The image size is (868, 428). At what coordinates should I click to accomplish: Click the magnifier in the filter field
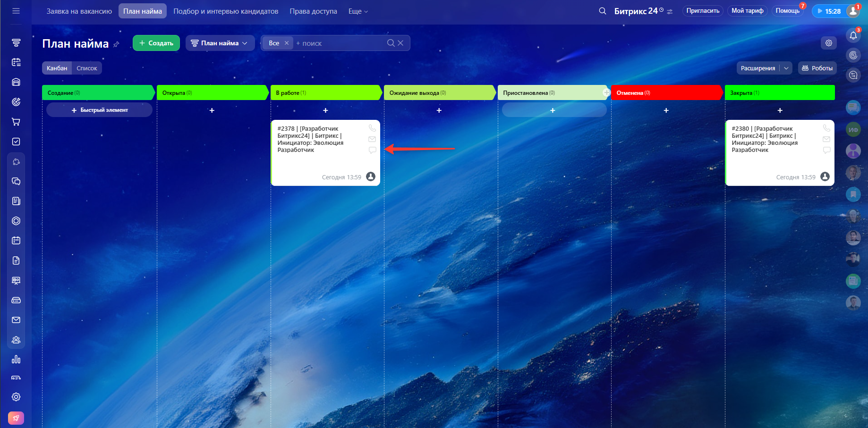point(391,43)
